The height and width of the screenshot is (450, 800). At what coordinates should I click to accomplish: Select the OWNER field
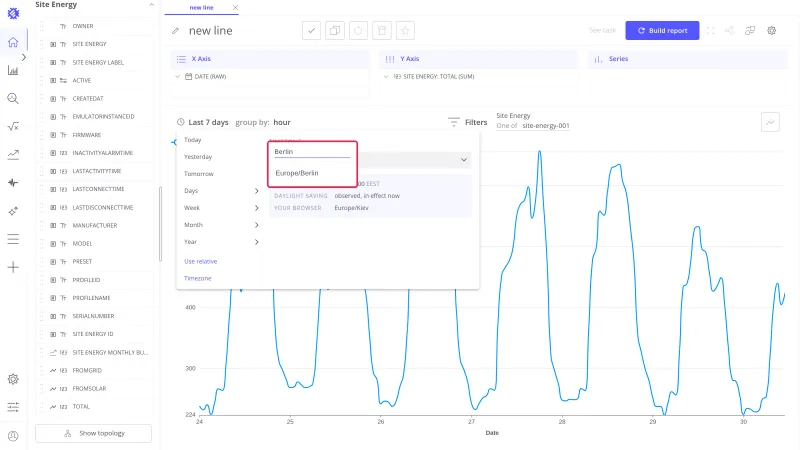coord(83,26)
